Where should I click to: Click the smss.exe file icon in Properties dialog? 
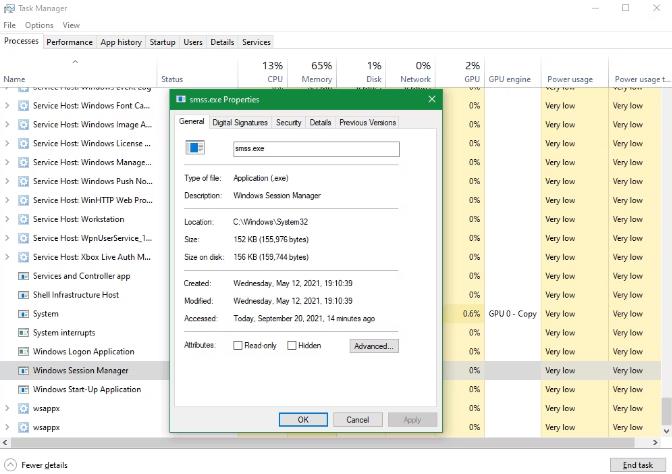pyautogui.click(x=195, y=148)
